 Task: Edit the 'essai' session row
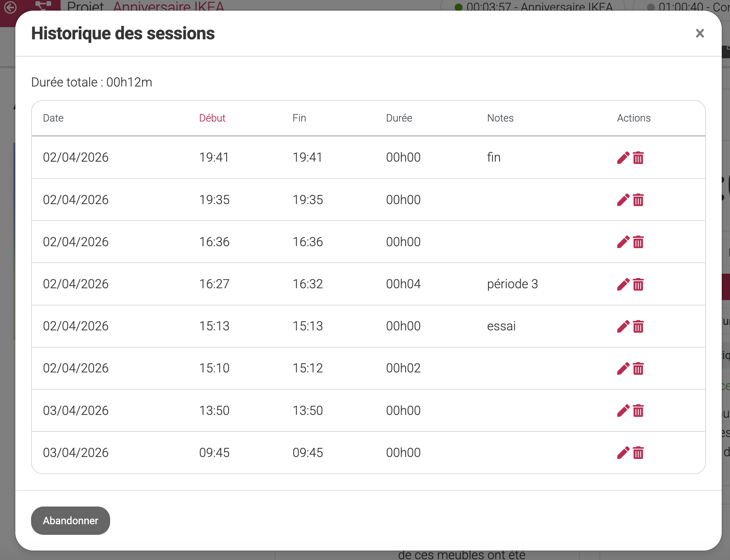point(623,326)
